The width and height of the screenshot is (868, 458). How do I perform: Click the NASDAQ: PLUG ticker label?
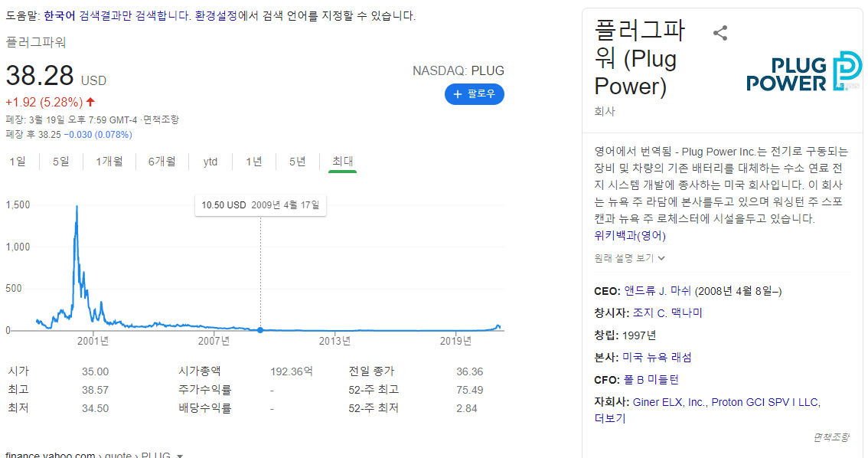[458, 71]
